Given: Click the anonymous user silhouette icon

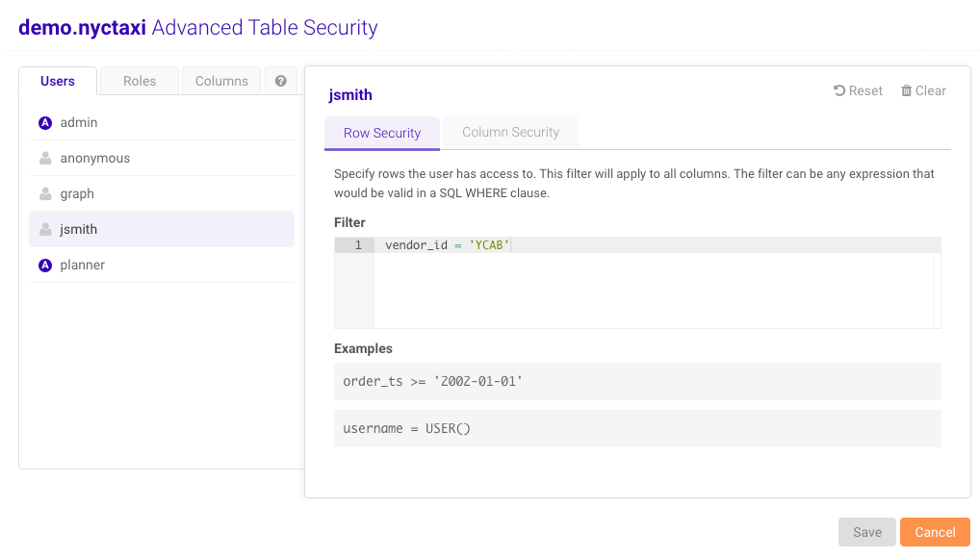Looking at the screenshot, I should [x=43, y=158].
